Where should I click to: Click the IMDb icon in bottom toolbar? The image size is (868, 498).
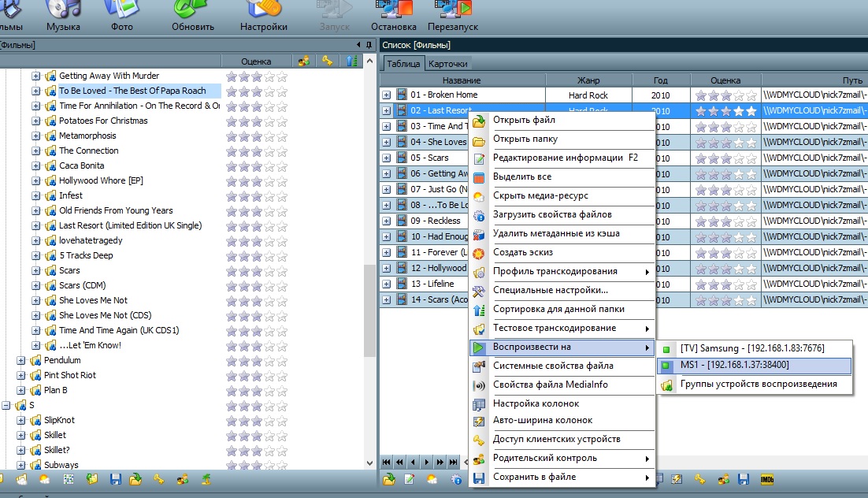(x=766, y=478)
